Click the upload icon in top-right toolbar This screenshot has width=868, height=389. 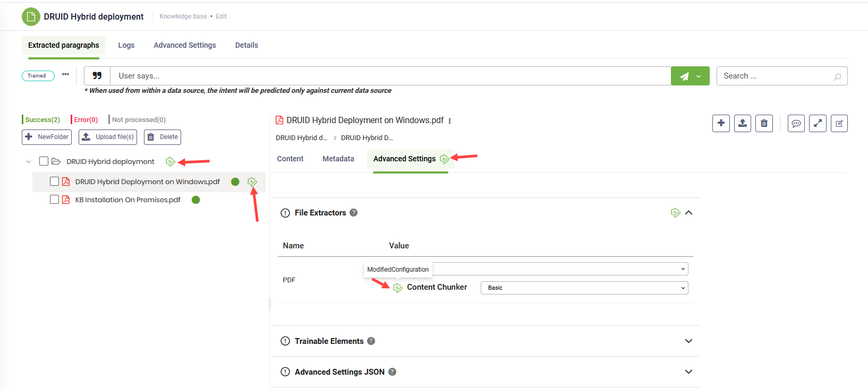(742, 123)
